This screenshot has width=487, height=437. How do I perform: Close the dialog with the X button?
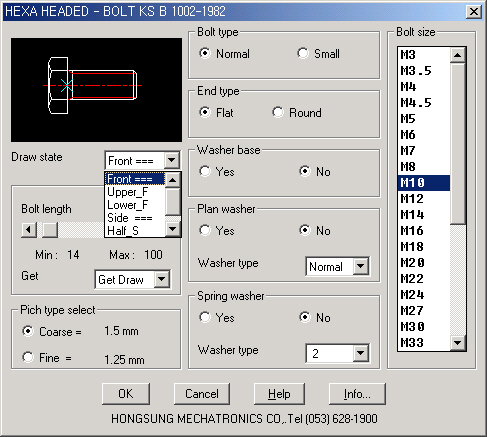(x=474, y=12)
